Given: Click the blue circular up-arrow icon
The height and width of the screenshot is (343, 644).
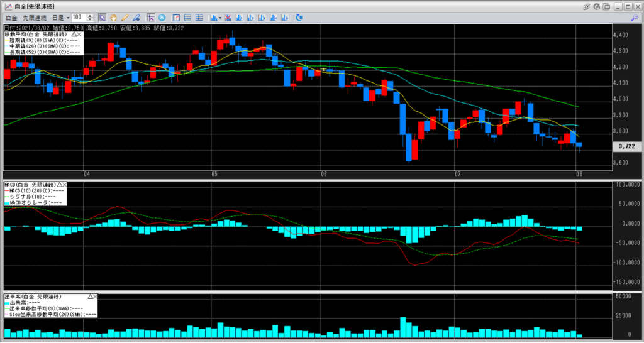Looking at the screenshot, I should [x=162, y=18].
